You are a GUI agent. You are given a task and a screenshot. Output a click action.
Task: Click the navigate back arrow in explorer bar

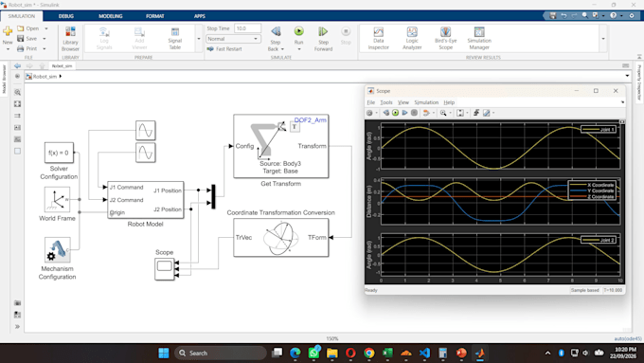pyautogui.click(x=17, y=65)
